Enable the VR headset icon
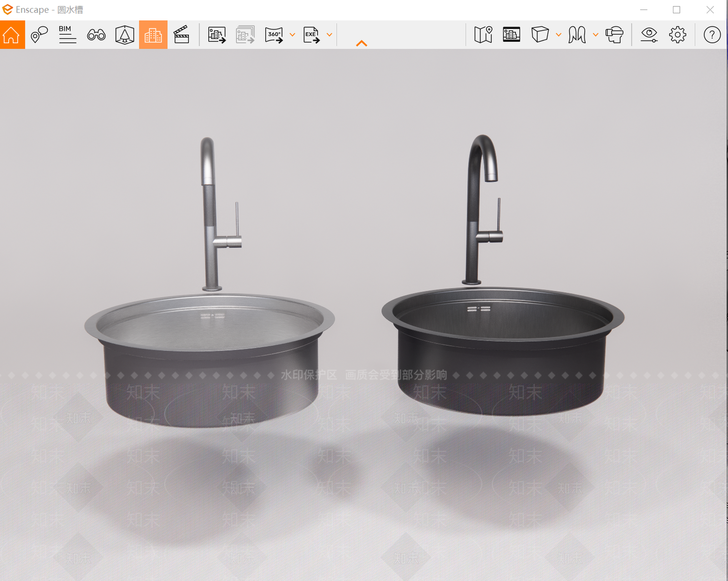 [615, 35]
